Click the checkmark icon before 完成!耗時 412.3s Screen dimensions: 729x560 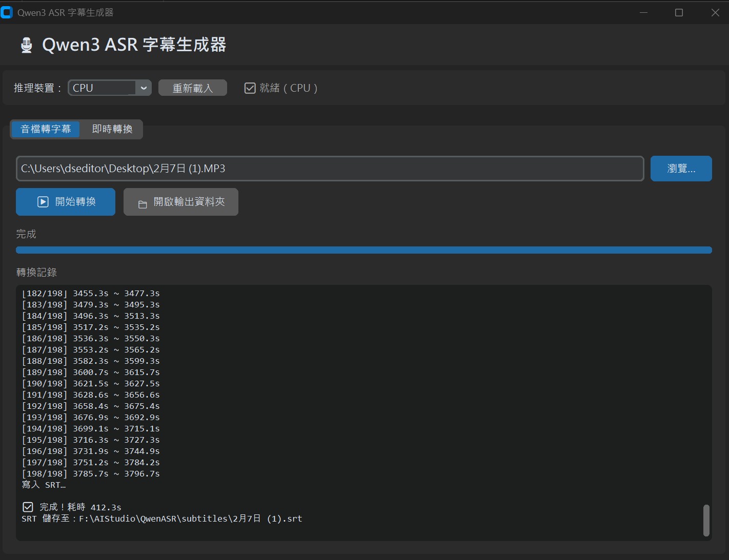(28, 507)
